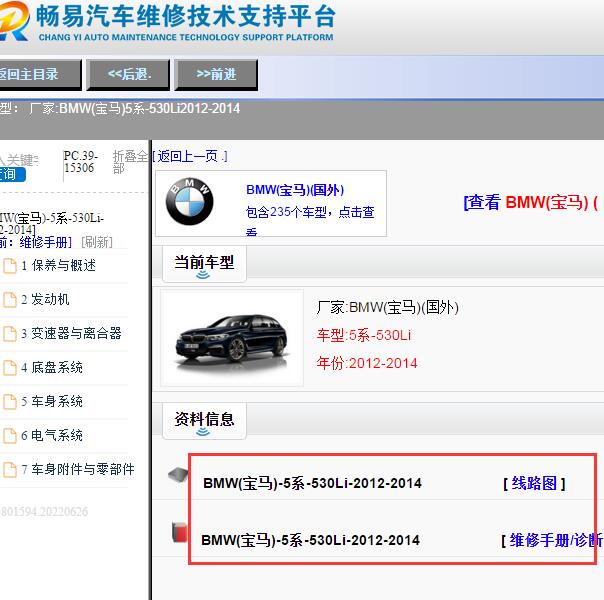Click text 车型:5系-530Li

[364, 335]
